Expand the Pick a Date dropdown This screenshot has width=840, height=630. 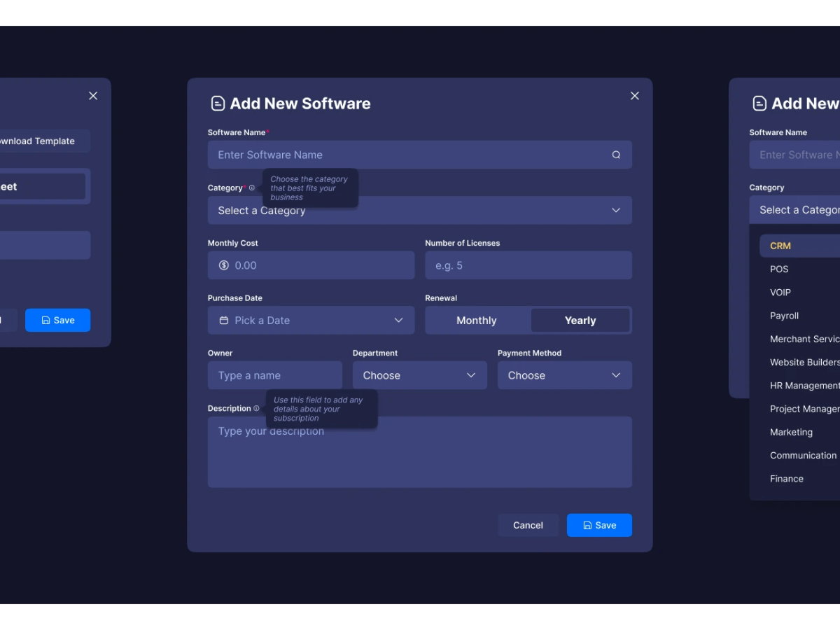point(311,320)
